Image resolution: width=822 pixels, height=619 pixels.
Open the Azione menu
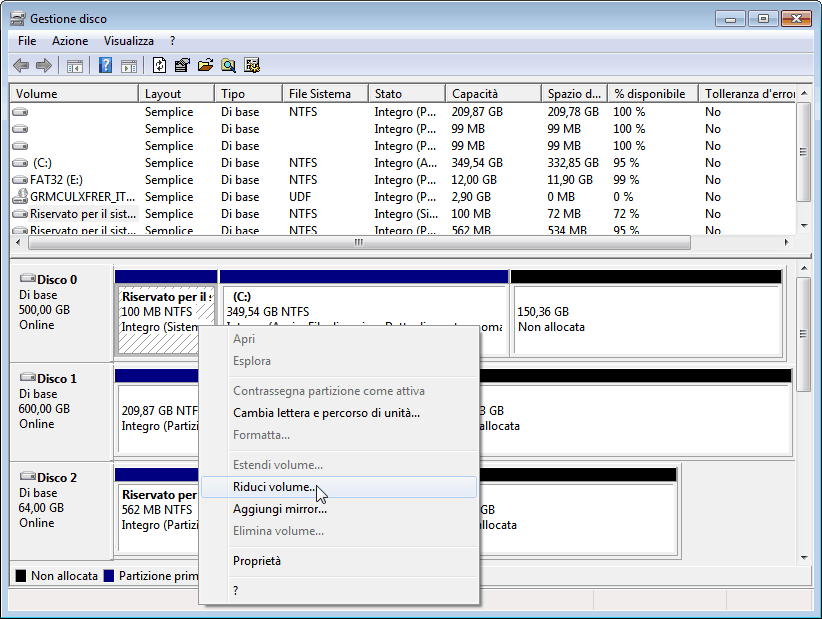(70, 41)
